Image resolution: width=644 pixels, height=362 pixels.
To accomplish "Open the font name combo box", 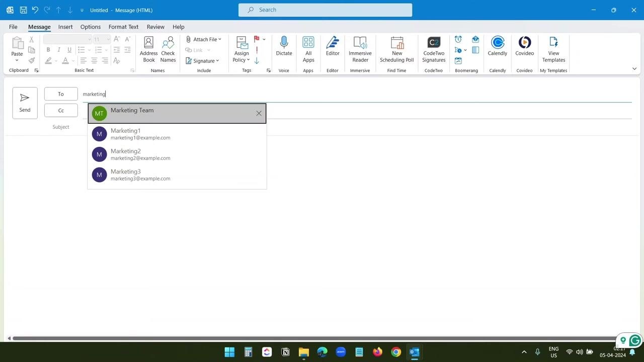I will coord(68,39).
